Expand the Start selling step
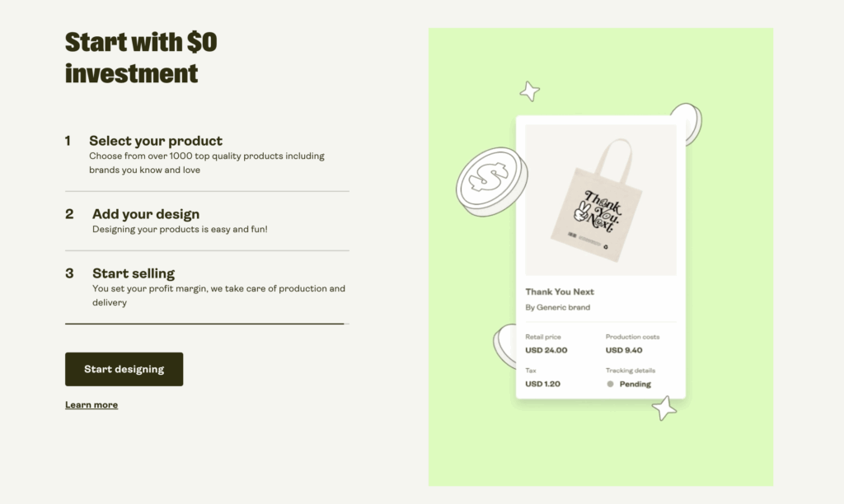 click(x=134, y=273)
